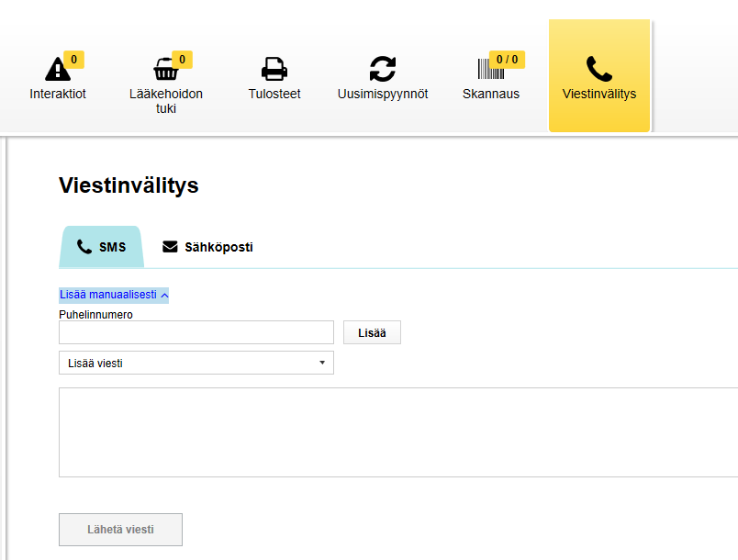738x560 pixels.
Task: Open Interaktiot warning triangle icon
Action: (x=58, y=69)
